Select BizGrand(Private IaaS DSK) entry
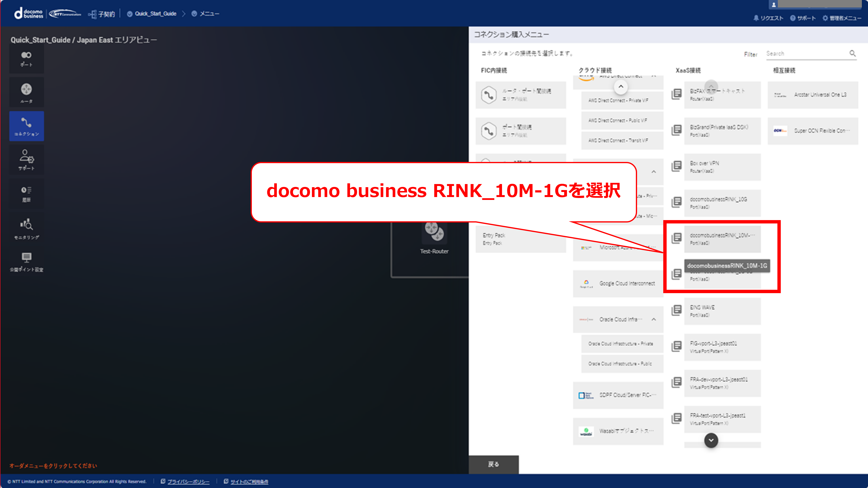 click(x=722, y=131)
